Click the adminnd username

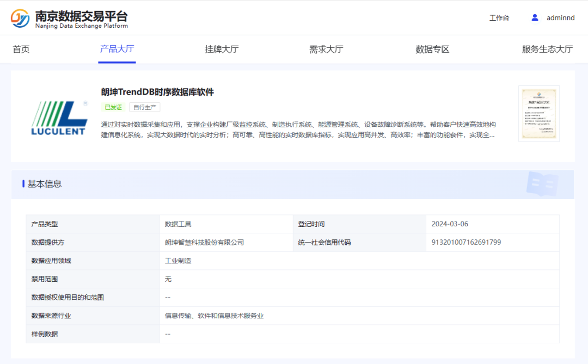(x=561, y=17)
